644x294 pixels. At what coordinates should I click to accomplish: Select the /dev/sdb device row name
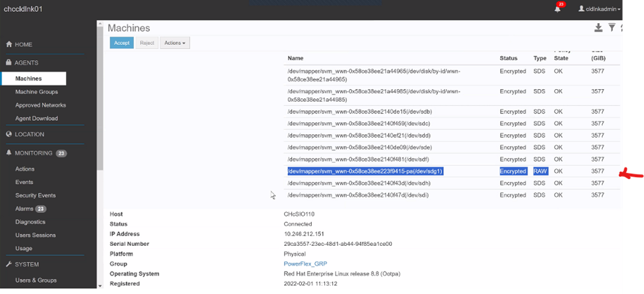[x=359, y=112]
